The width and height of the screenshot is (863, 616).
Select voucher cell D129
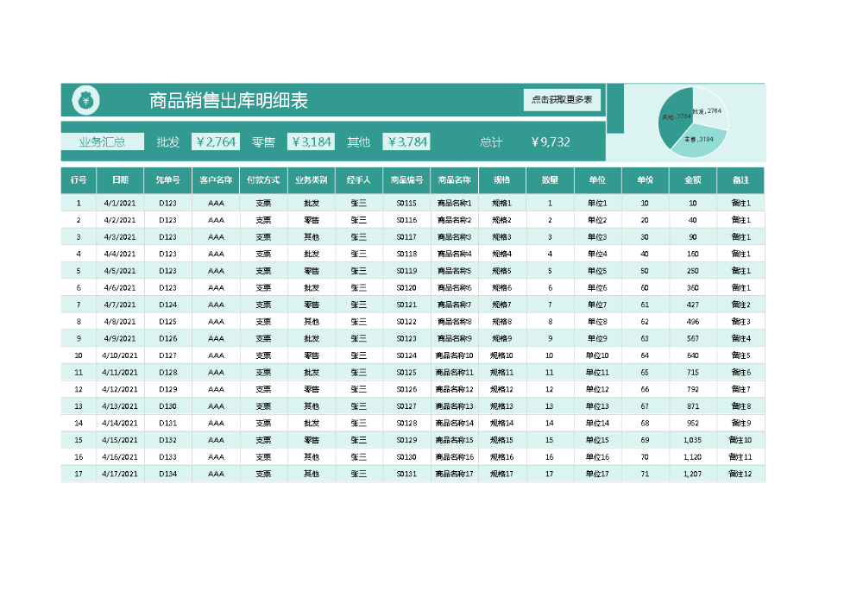pos(168,389)
